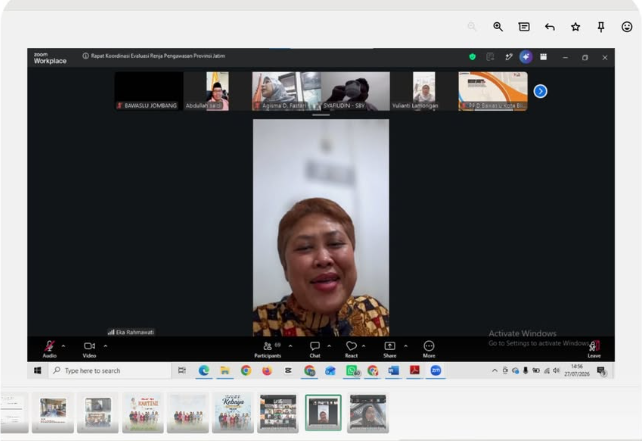642x441 pixels.
Task: Unmute using the Audio microphone button
Action: tap(50, 349)
